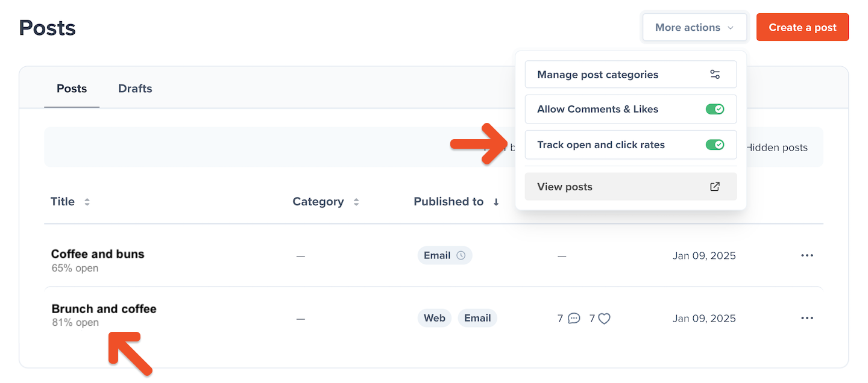The height and width of the screenshot is (383, 868).
Task: Turn off Track open and click rates
Action: pyautogui.click(x=716, y=145)
